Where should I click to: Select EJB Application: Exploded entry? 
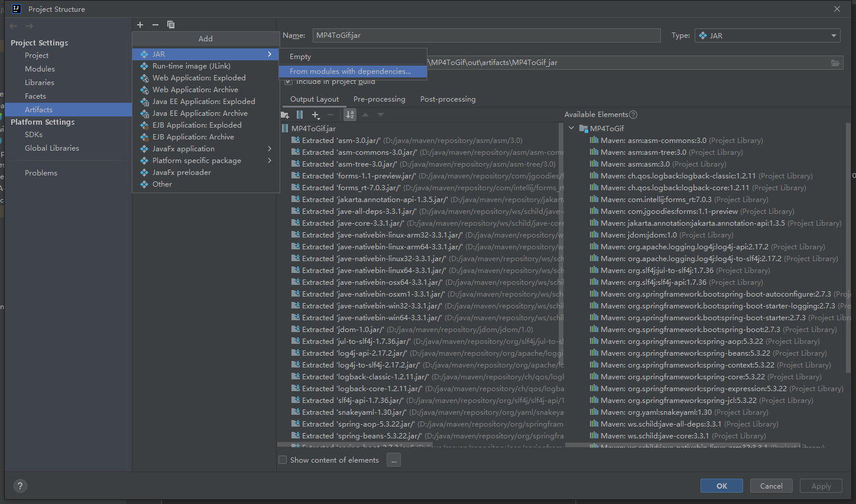tap(206, 125)
